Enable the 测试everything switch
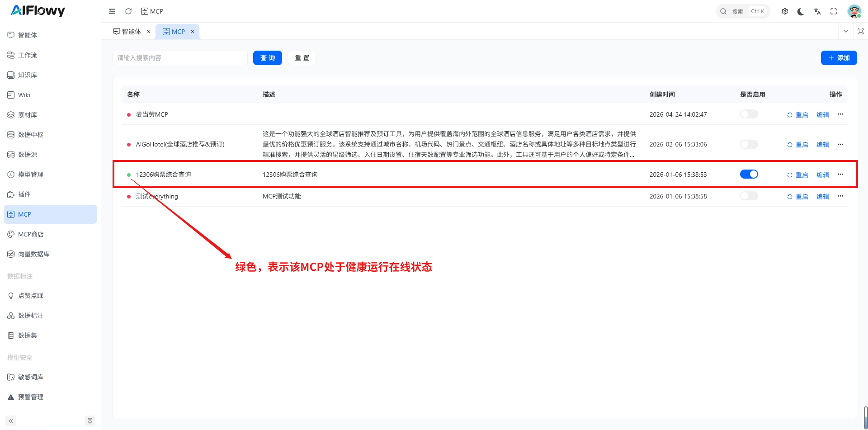The width and height of the screenshot is (868, 430). pyautogui.click(x=749, y=196)
